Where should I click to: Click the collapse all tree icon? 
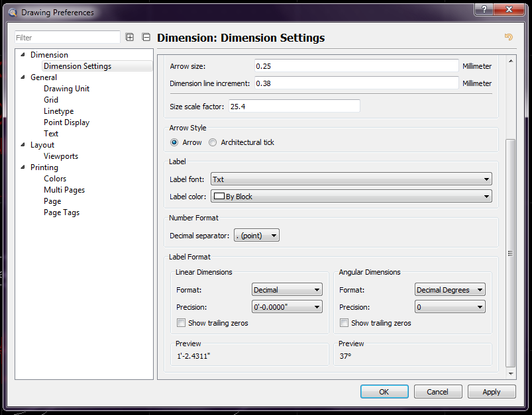point(146,37)
